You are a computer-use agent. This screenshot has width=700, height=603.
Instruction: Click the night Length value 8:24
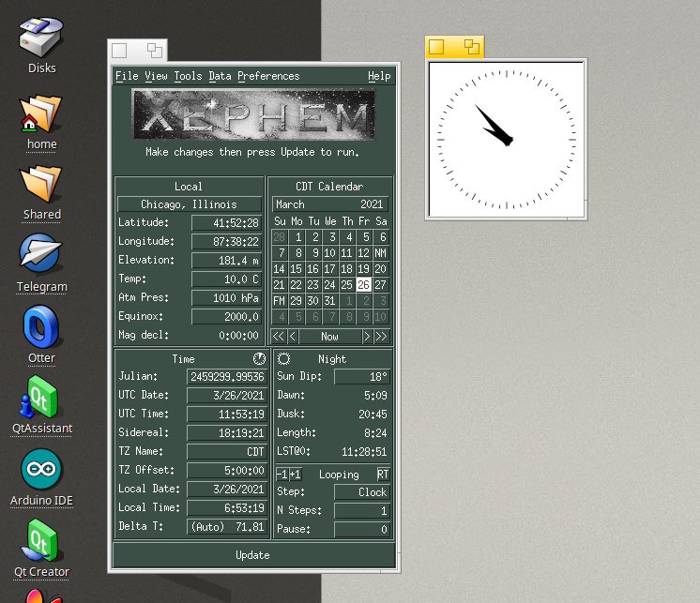point(375,433)
